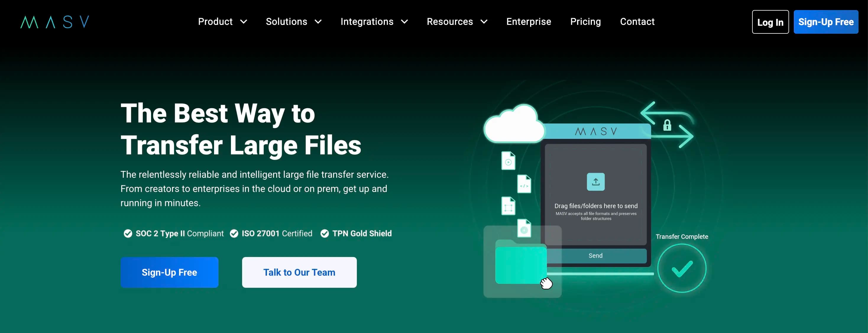Click the MASV logo in the header
This screenshot has width=868, height=333.
[x=55, y=22]
